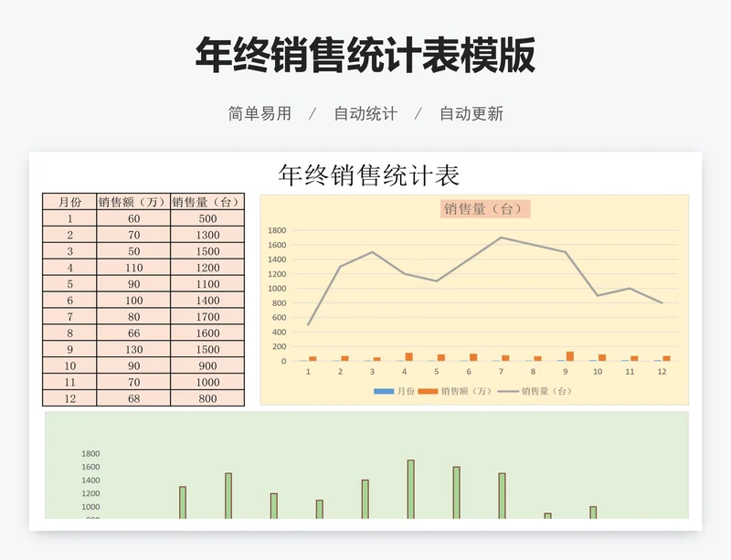Click y-axis label 1000 in the green chart
The height and width of the screenshot is (560, 731).
click(x=90, y=507)
